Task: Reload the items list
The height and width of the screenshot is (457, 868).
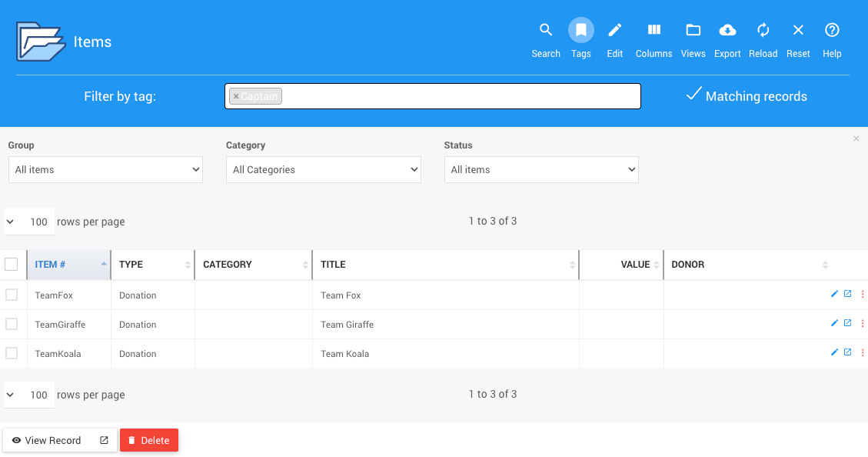Action: [763, 31]
